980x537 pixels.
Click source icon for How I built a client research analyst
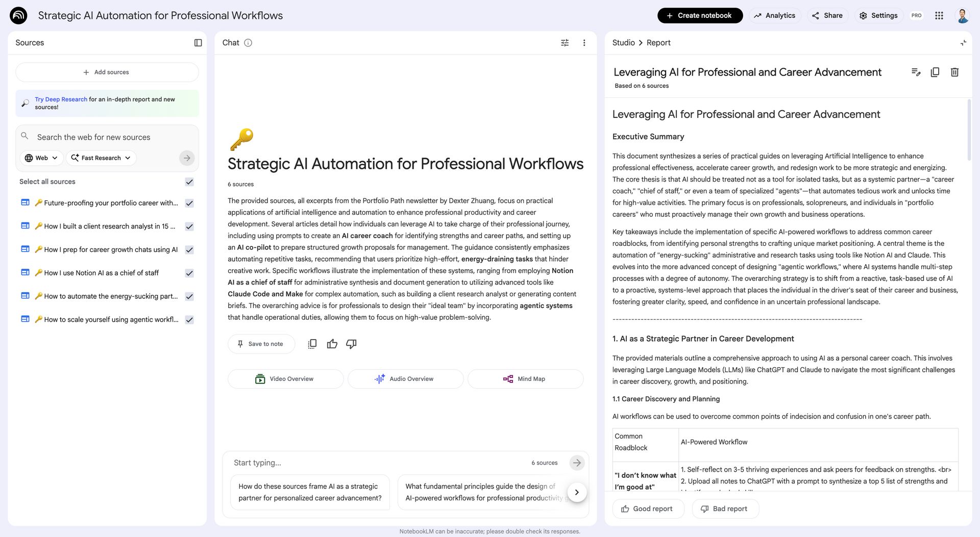coord(25,226)
